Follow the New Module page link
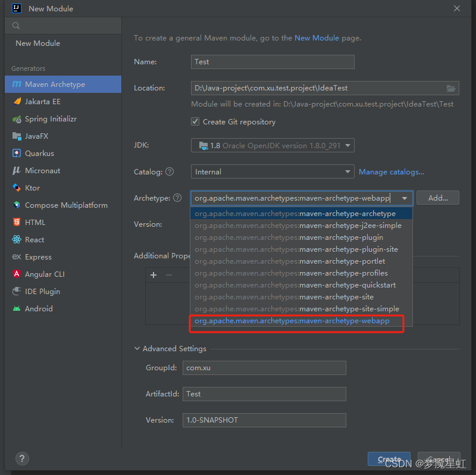476x475 pixels. click(x=317, y=38)
